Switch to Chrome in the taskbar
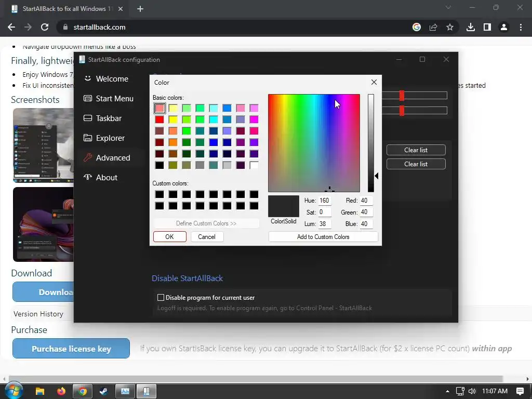Viewport: 532px width, 399px height. (83, 391)
